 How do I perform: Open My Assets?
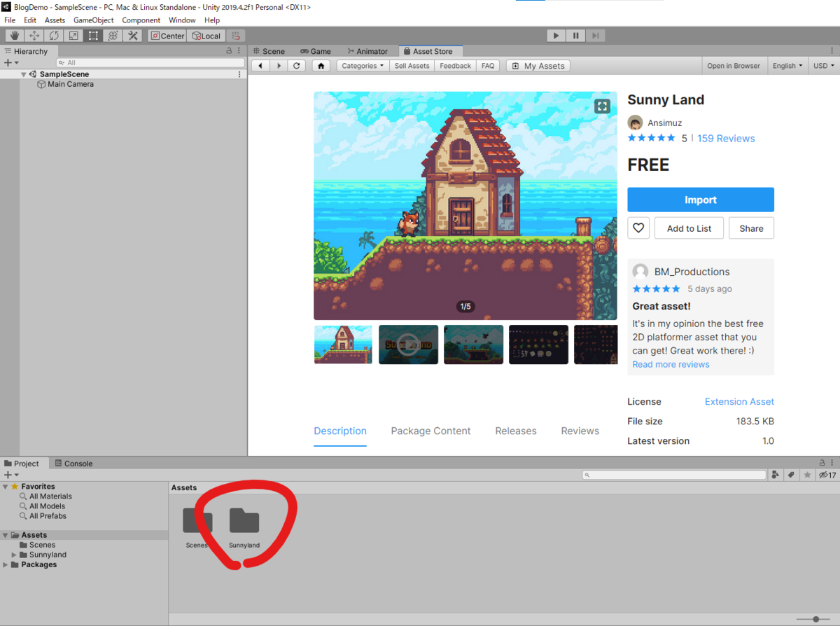click(538, 66)
